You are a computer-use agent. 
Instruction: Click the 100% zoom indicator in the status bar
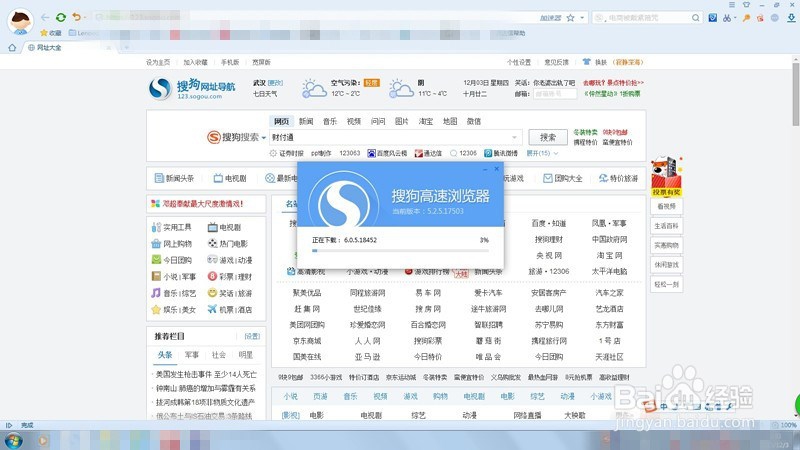coord(785,425)
